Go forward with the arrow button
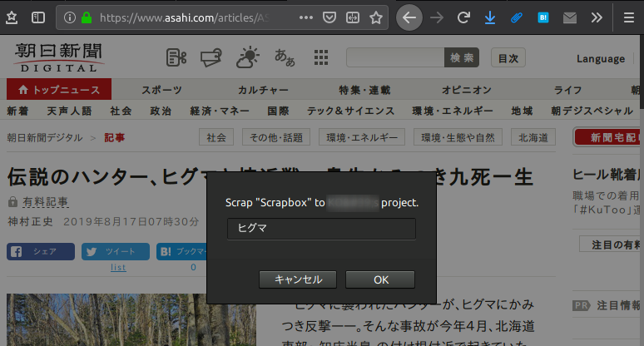Screen dimensions: 644x346 tap(437, 17)
